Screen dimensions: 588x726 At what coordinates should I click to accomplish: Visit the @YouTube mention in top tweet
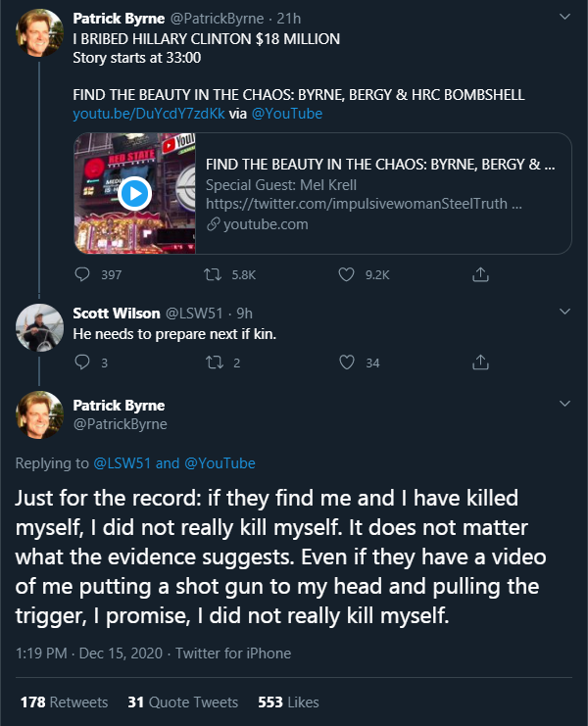[288, 114]
